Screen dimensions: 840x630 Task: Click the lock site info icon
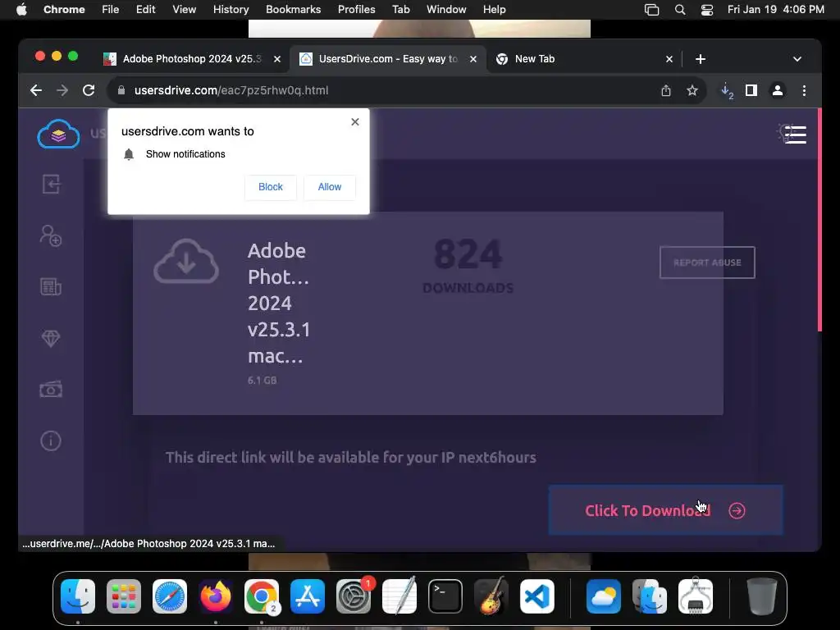(x=121, y=90)
